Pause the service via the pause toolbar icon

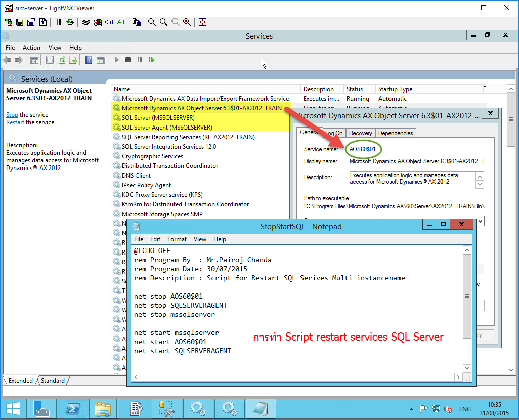coord(140,60)
